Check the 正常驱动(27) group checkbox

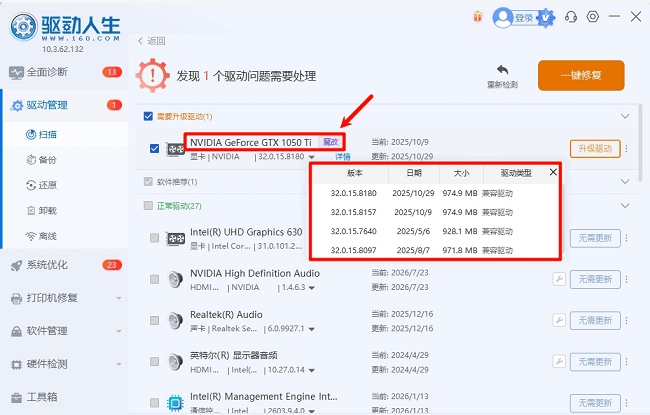[148, 206]
